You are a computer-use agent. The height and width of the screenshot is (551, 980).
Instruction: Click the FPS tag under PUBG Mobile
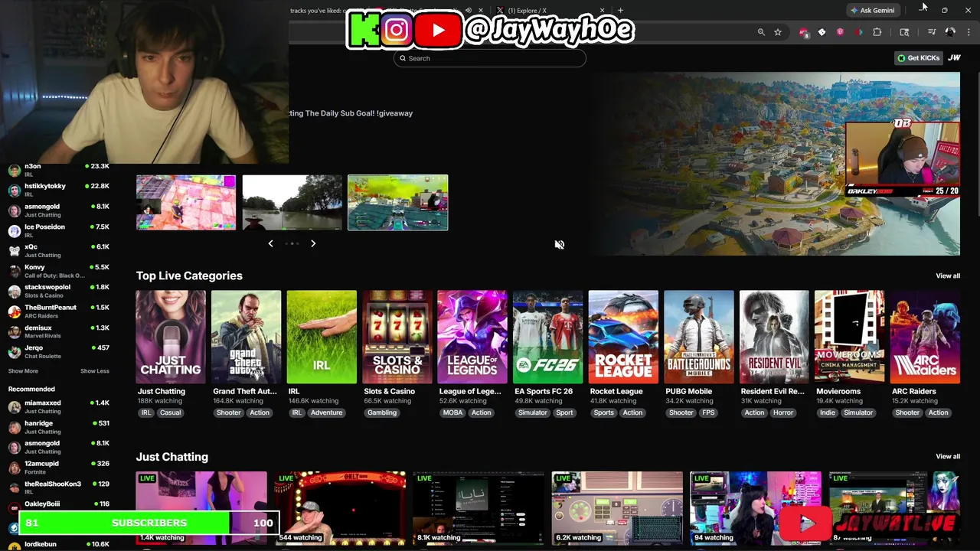(708, 412)
